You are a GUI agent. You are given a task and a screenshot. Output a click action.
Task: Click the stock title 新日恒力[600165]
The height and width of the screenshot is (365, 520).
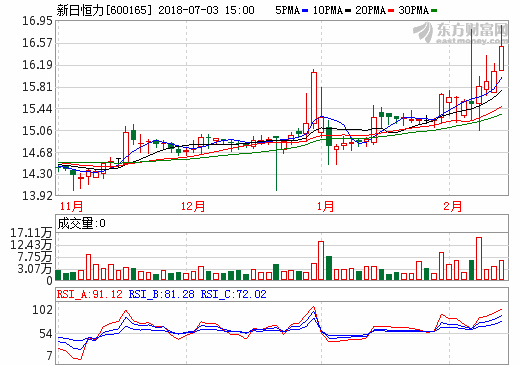104,10
